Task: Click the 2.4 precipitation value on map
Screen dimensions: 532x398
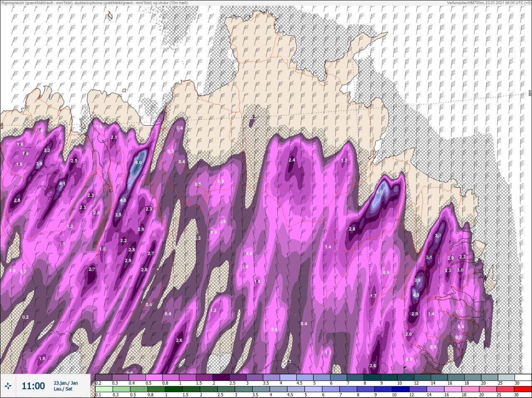Action: [x=292, y=160]
